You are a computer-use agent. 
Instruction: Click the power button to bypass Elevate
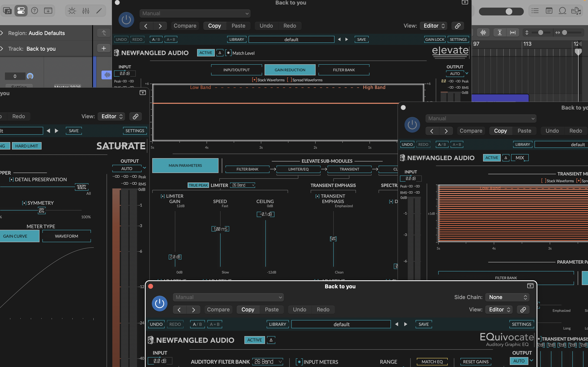[x=126, y=20]
